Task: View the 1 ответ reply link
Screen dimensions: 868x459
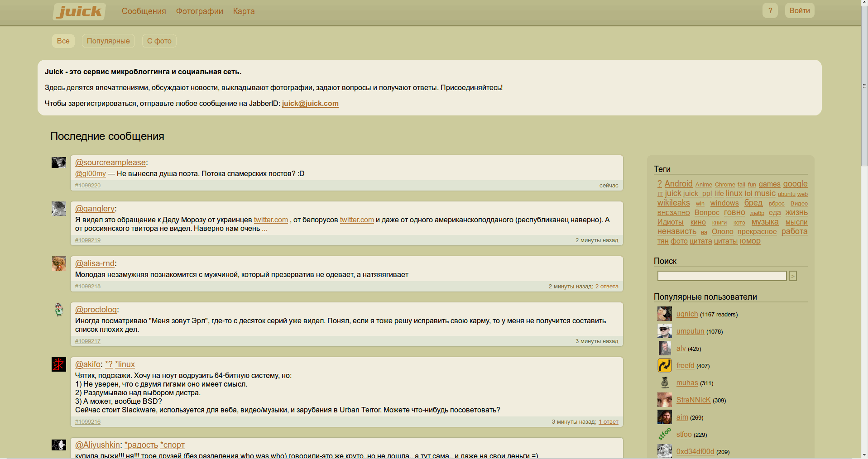Action: point(609,422)
